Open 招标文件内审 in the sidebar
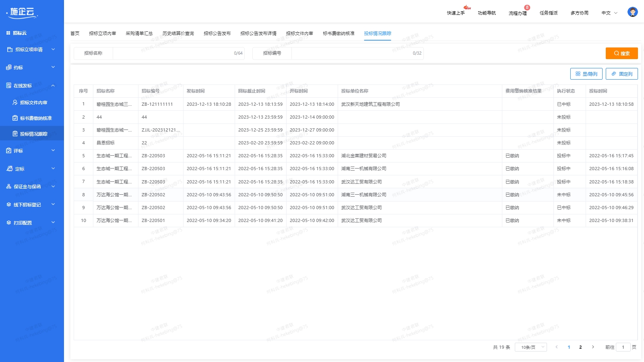Image resolution: width=644 pixels, height=362 pixels. coord(33,103)
